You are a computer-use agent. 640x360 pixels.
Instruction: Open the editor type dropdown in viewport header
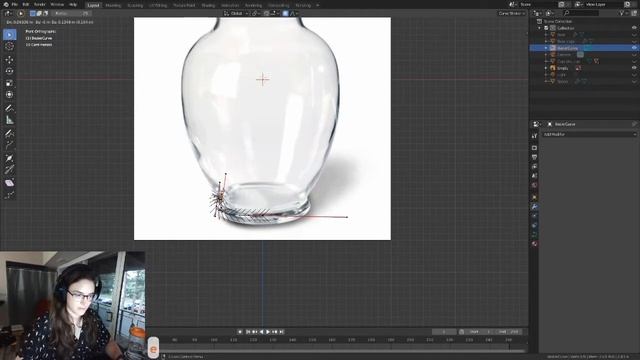[8, 13]
